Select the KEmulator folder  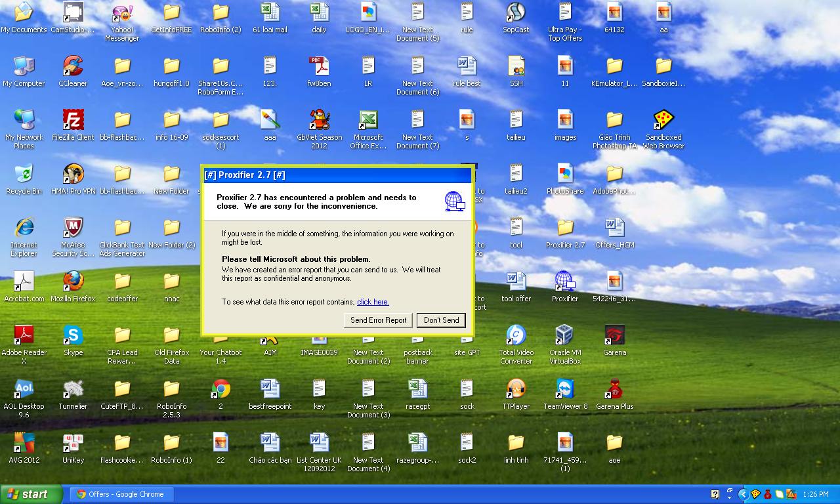coord(614,72)
